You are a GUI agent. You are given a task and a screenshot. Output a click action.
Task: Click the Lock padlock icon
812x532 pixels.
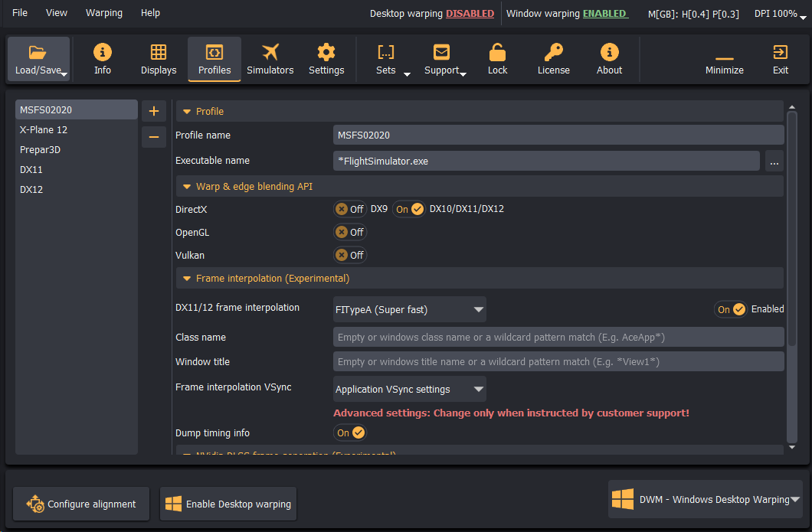tap(498, 59)
